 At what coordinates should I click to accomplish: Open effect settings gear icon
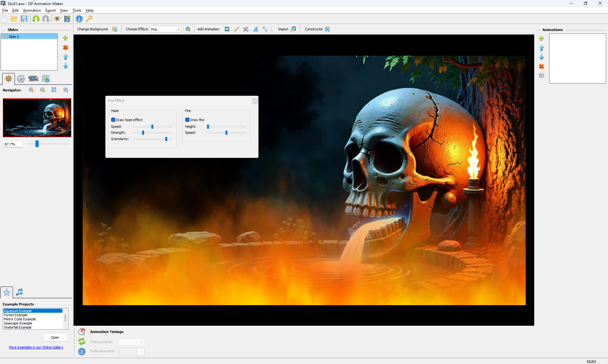click(188, 29)
